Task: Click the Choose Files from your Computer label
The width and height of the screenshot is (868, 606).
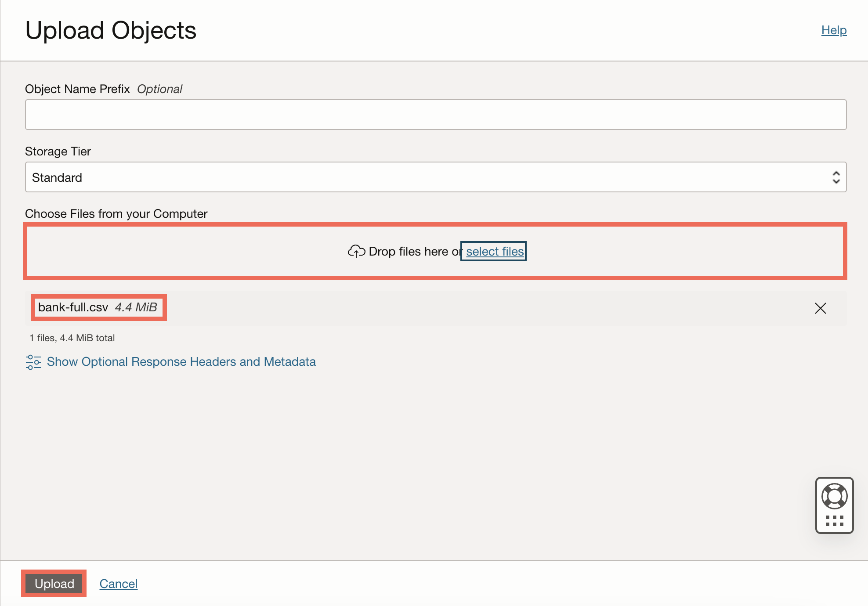Action: click(116, 213)
